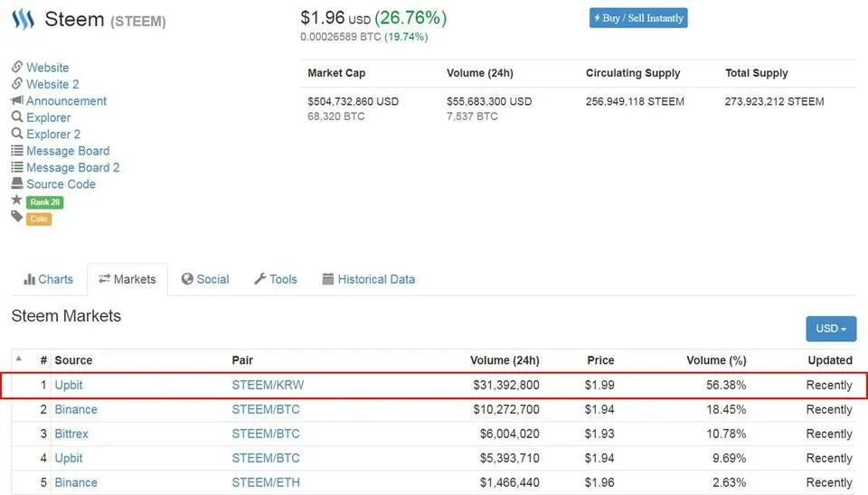This screenshot has width=868, height=495.
Task: Click the $10,272,700 volume cell
Action: pyautogui.click(x=506, y=409)
